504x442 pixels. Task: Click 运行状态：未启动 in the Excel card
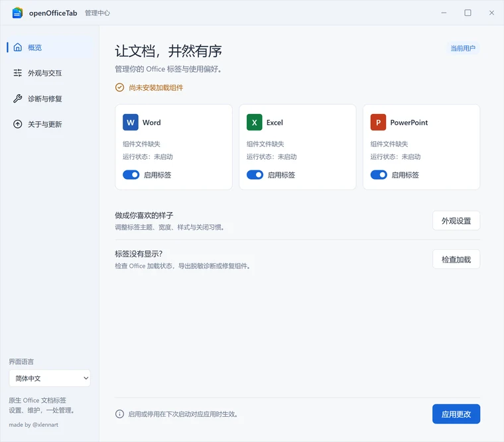click(x=272, y=157)
